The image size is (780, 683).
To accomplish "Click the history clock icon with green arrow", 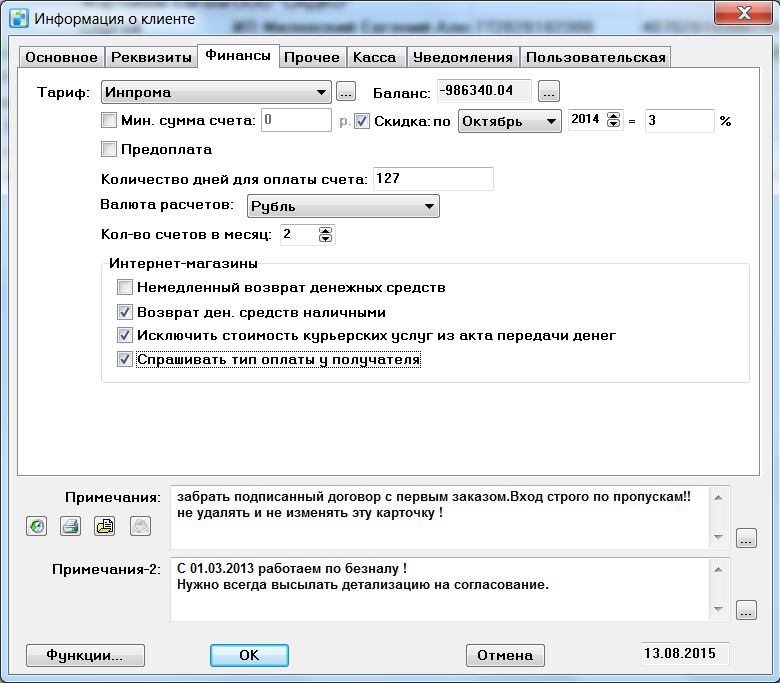I will tap(36, 526).
